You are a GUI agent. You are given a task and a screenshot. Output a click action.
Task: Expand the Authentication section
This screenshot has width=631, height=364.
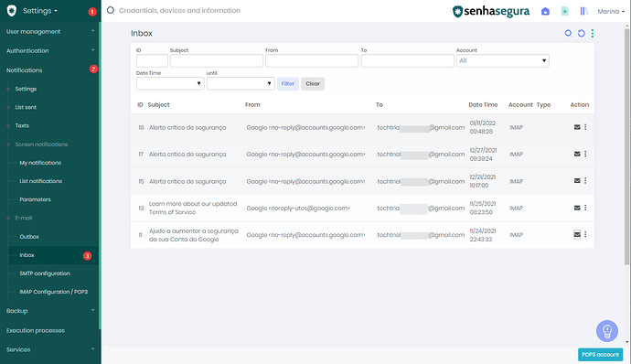pyautogui.click(x=50, y=50)
